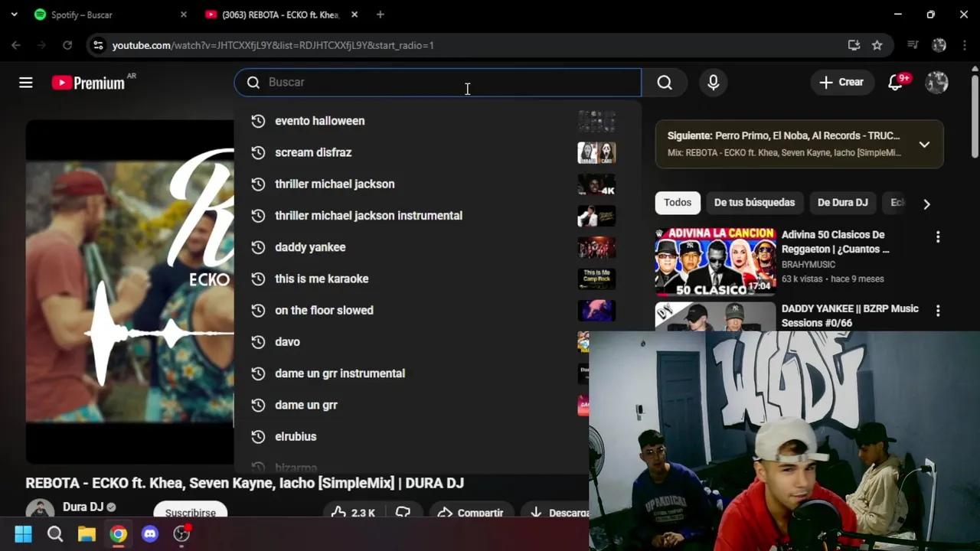Open options for 'DADDY YANKEE || BZRP' video
980x551 pixels.
tap(938, 311)
